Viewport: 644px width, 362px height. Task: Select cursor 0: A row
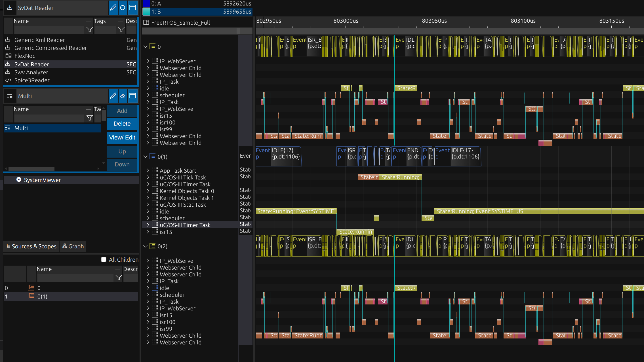click(x=197, y=4)
